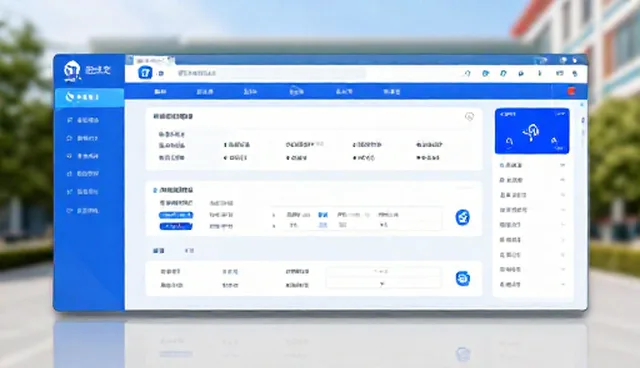Screen dimensions: 640x368
Task: Click the lower blue pill button in the second card
Action: tap(176, 226)
